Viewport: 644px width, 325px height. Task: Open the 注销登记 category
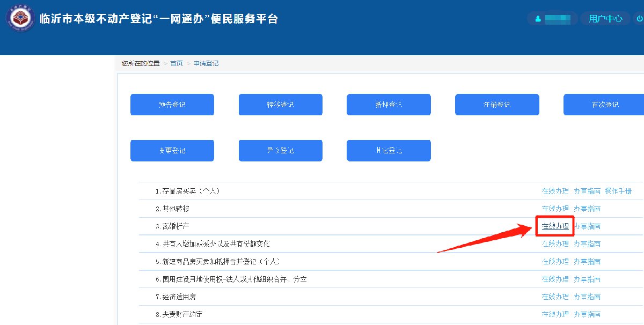[497, 105]
